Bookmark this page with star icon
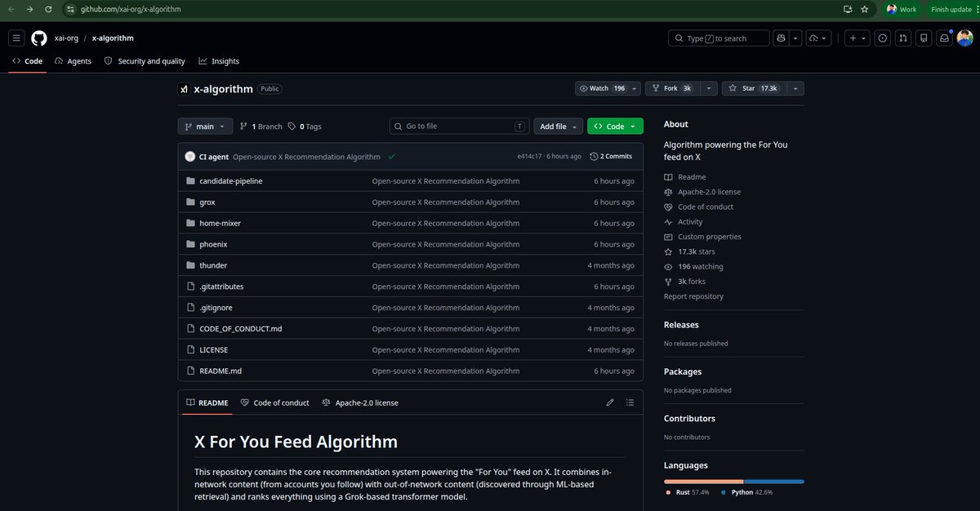This screenshot has width=980, height=511. tap(865, 9)
